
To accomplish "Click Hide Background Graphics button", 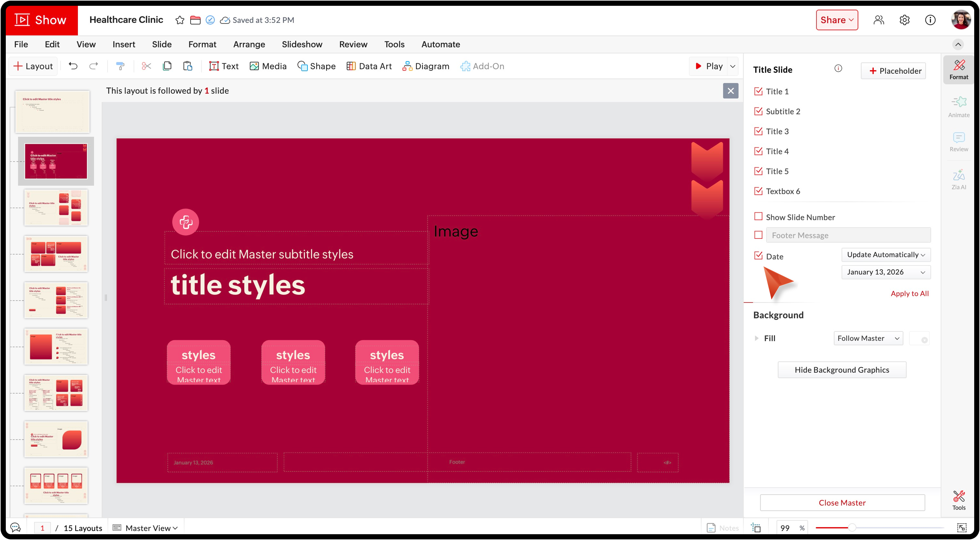I will [842, 370].
